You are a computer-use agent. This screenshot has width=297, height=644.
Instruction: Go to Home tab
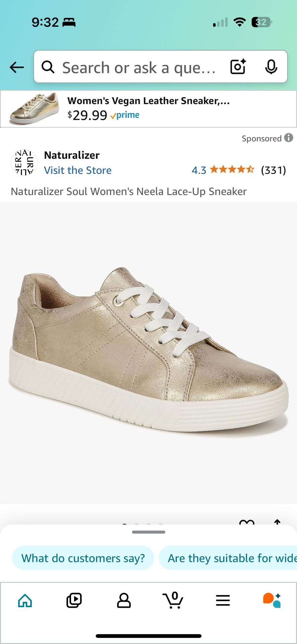click(x=25, y=600)
